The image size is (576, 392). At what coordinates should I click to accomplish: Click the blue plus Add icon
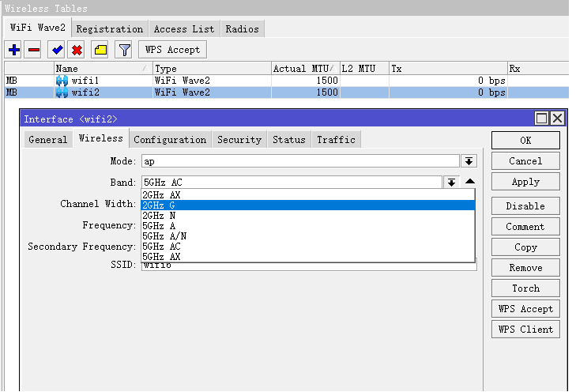pyautogui.click(x=14, y=50)
